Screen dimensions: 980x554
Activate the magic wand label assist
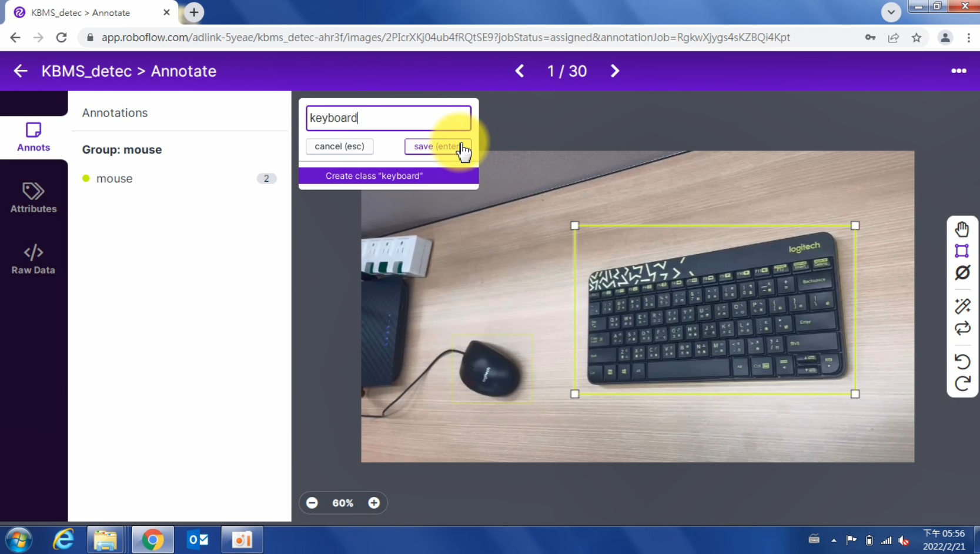[x=962, y=306]
